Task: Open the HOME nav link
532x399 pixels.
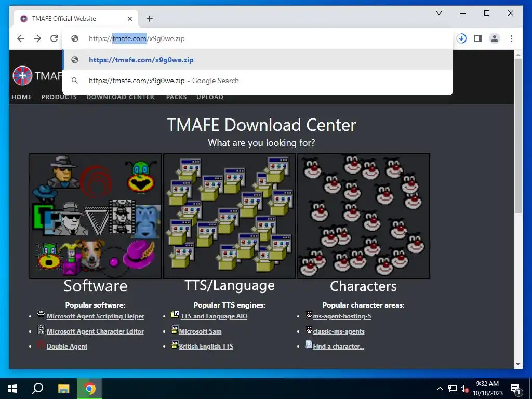Action: click(21, 97)
